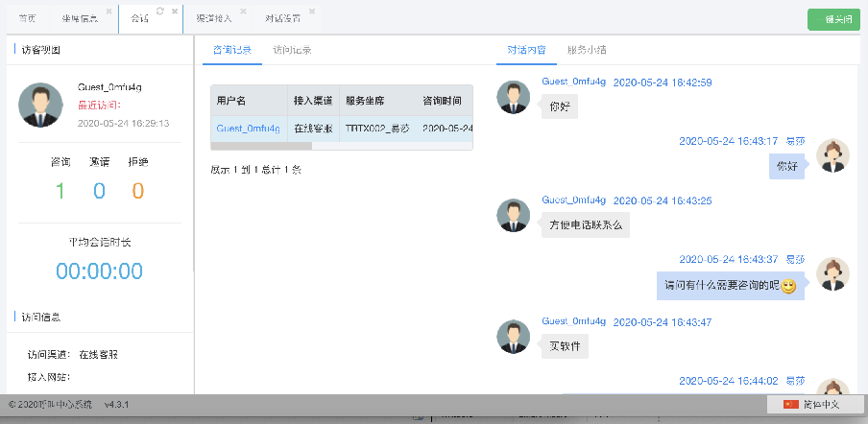Image resolution: width=868 pixels, height=424 pixels.
Task: Close the 对话设置 tab
Action: click(312, 12)
